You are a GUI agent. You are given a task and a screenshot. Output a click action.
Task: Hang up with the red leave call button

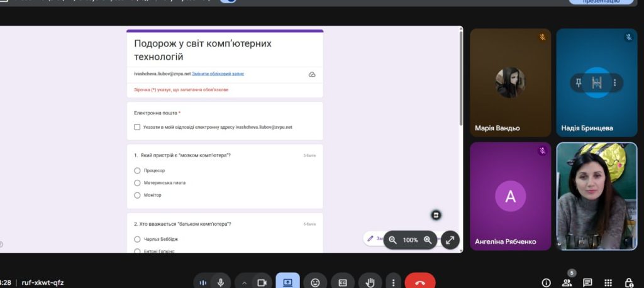click(419, 282)
